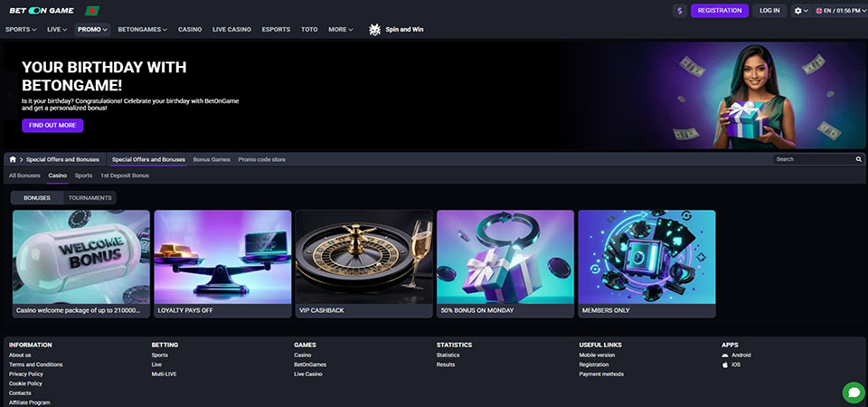Open the CASINO nav item
The width and height of the screenshot is (868, 407).
click(x=190, y=30)
